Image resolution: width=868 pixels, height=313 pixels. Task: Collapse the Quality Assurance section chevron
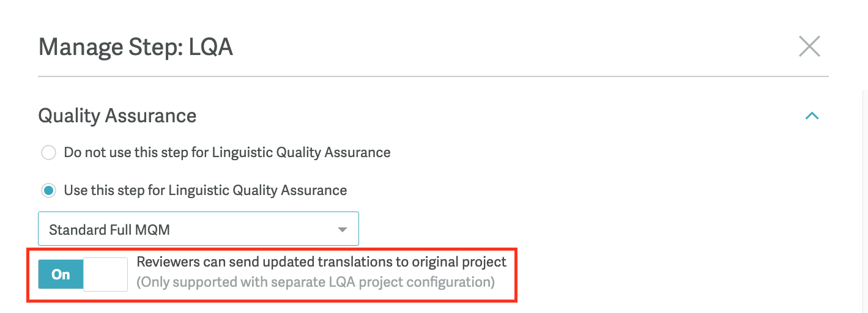tap(812, 116)
